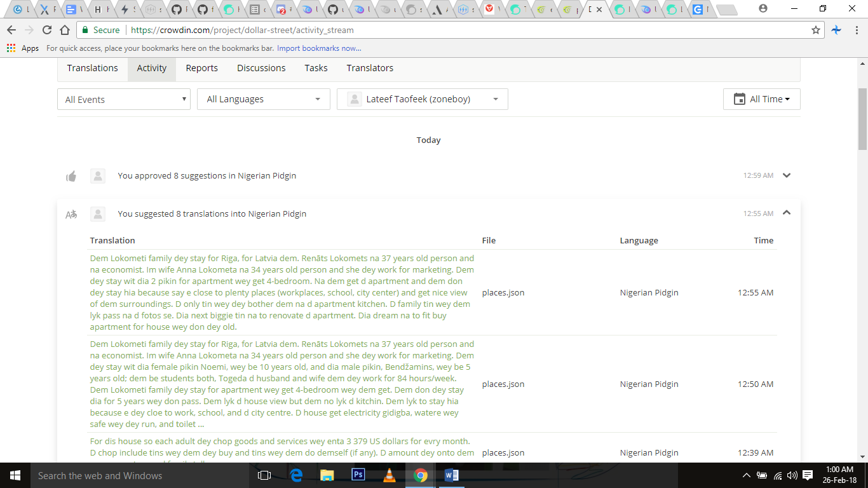Open the All Events filter dropdown

(124, 99)
